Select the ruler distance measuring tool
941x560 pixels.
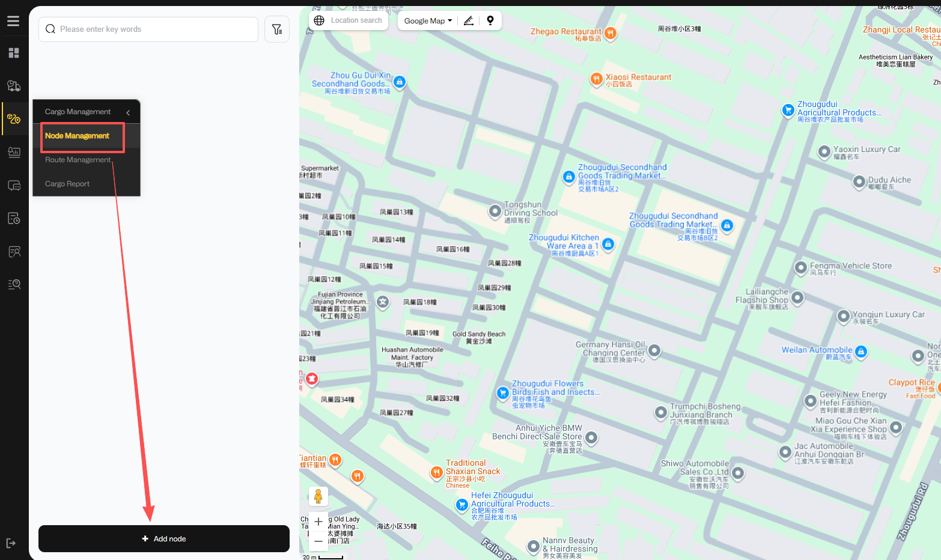click(469, 20)
